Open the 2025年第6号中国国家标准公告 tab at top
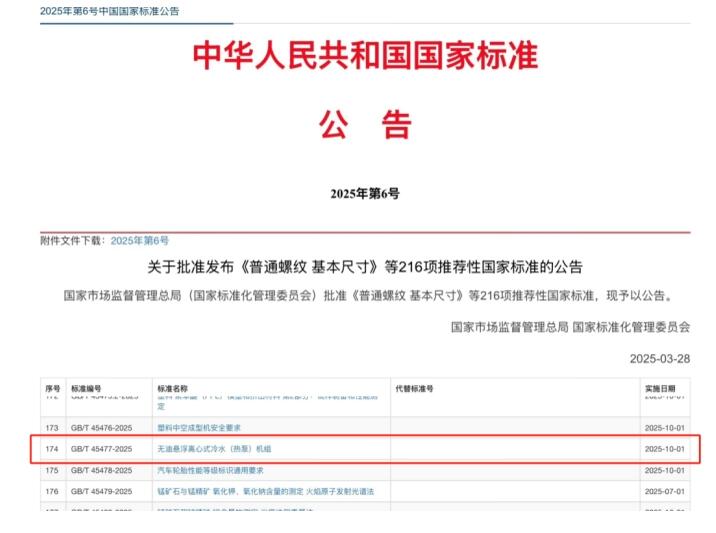This screenshot has width=716, height=533. (x=110, y=11)
